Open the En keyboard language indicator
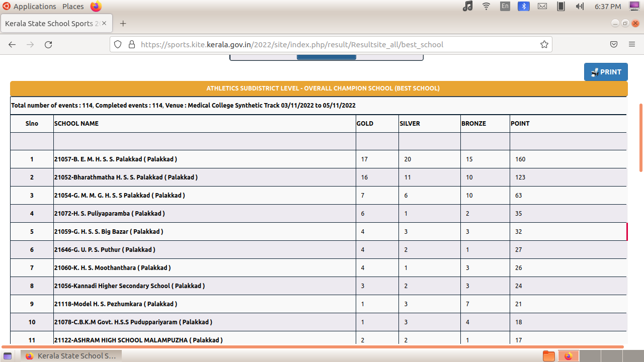Image resolution: width=644 pixels, height=362 pixels. tap(505, 7)
